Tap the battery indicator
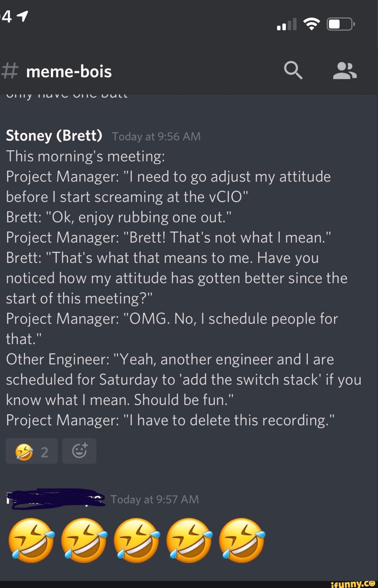Image resolution: width=378 pixels, height=588 pixels. 339,24
